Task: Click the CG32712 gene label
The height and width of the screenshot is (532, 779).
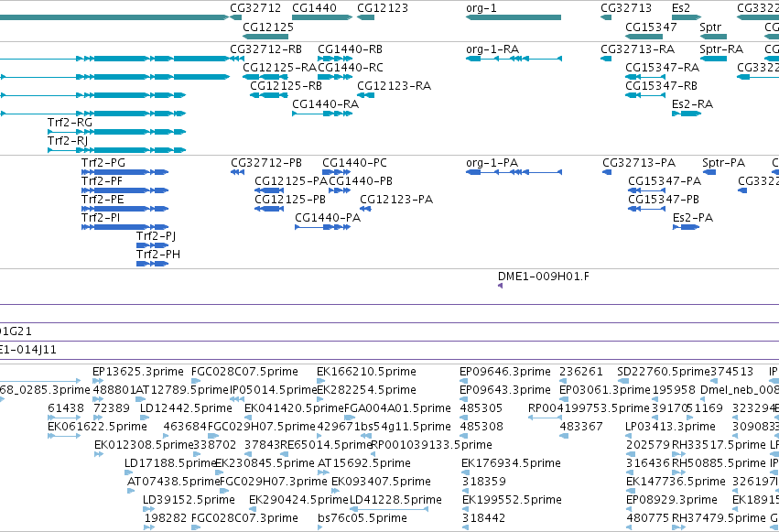Action: pyautogui.click(x=255, y=8)
